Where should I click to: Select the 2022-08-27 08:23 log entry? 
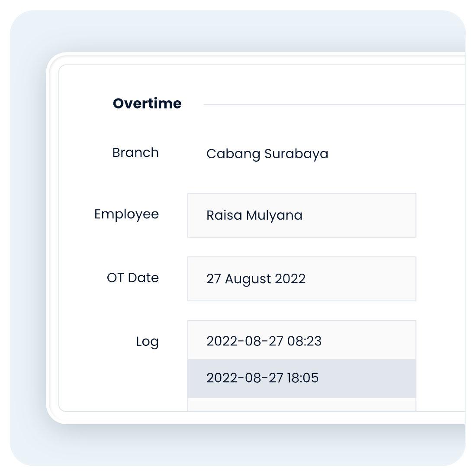coord(301,341)
